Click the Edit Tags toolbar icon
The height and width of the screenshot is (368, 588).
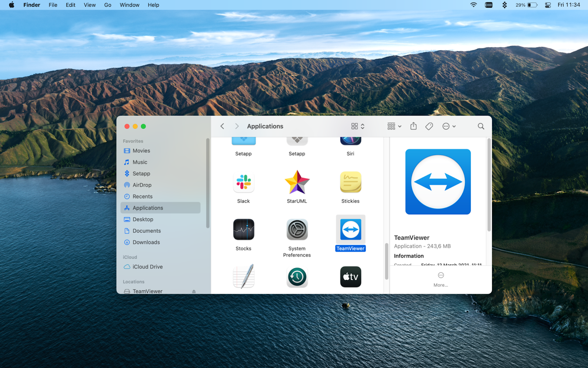(429, 126)
